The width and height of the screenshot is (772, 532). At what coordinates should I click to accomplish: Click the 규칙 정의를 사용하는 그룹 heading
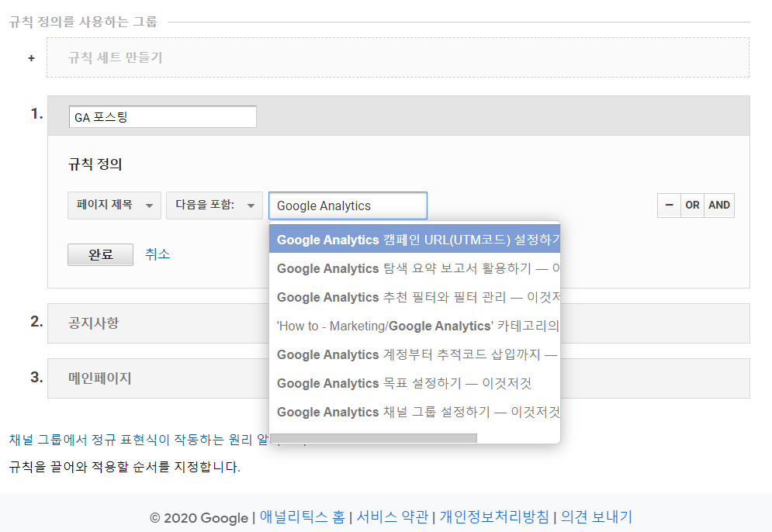tap(83, 22)
